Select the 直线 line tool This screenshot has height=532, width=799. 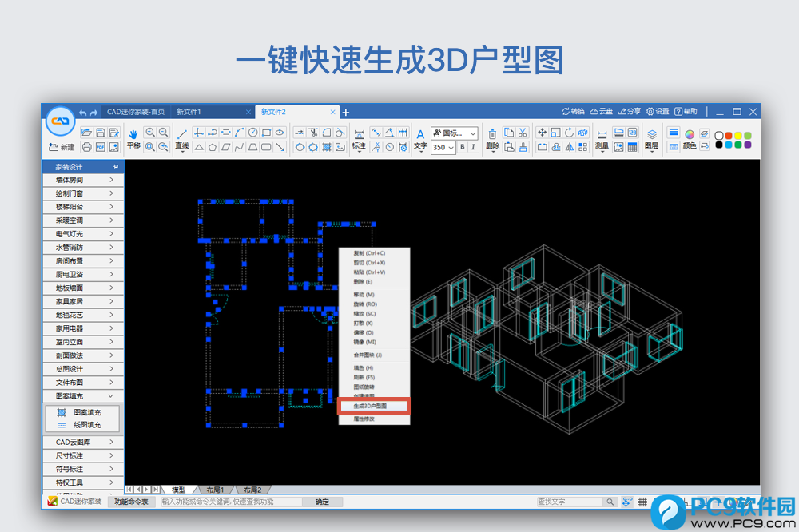[x=182, y=139]
